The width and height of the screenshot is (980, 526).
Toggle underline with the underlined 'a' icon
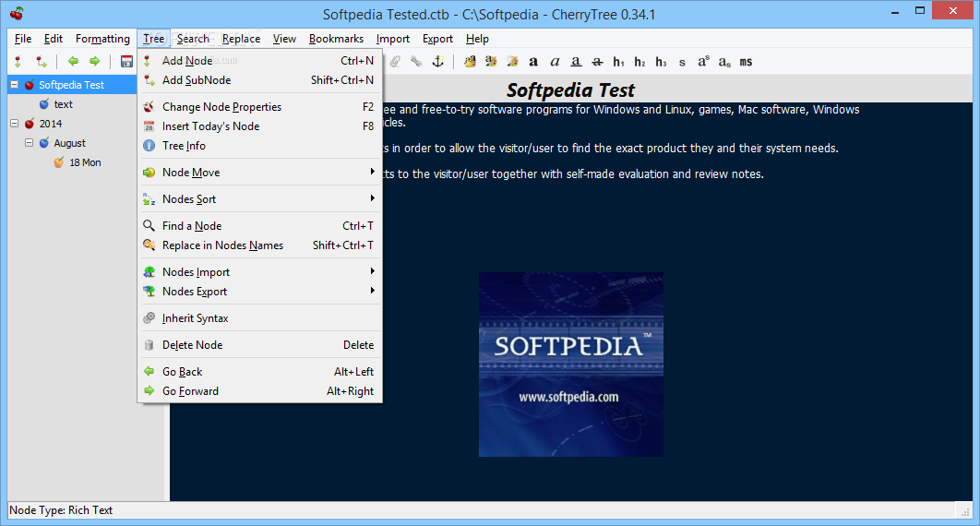[576, 61]
